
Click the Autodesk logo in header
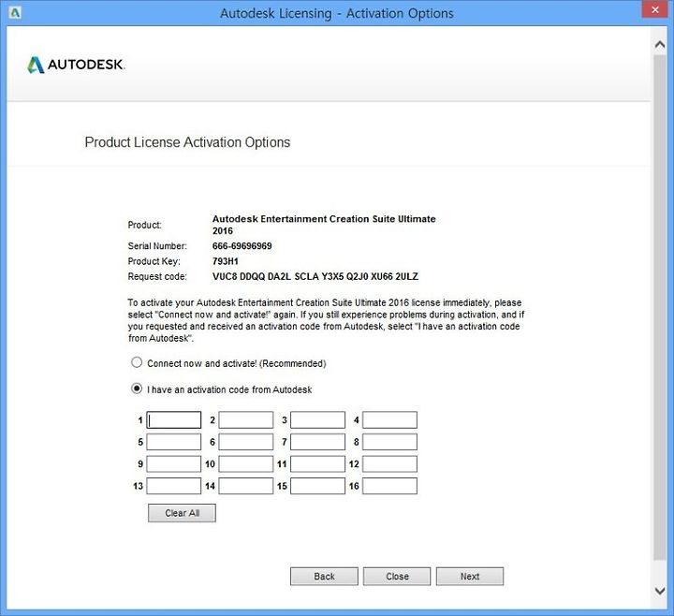coord(76,65)
